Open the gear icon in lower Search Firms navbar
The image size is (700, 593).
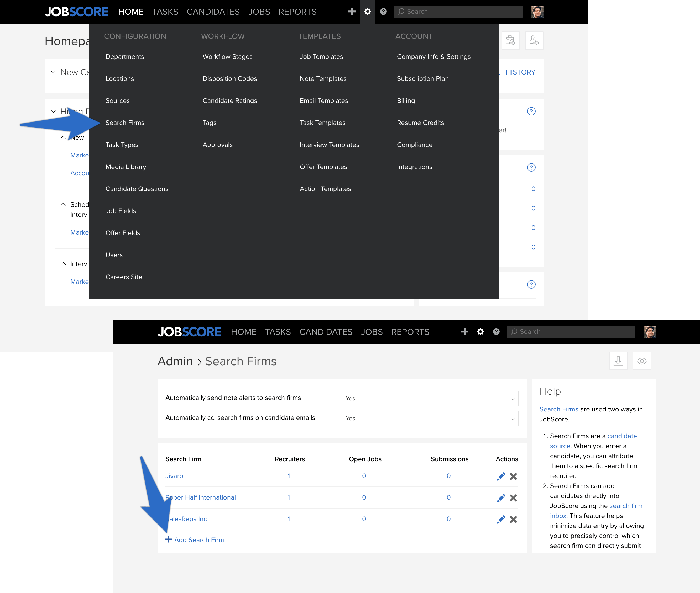[480, 332]
